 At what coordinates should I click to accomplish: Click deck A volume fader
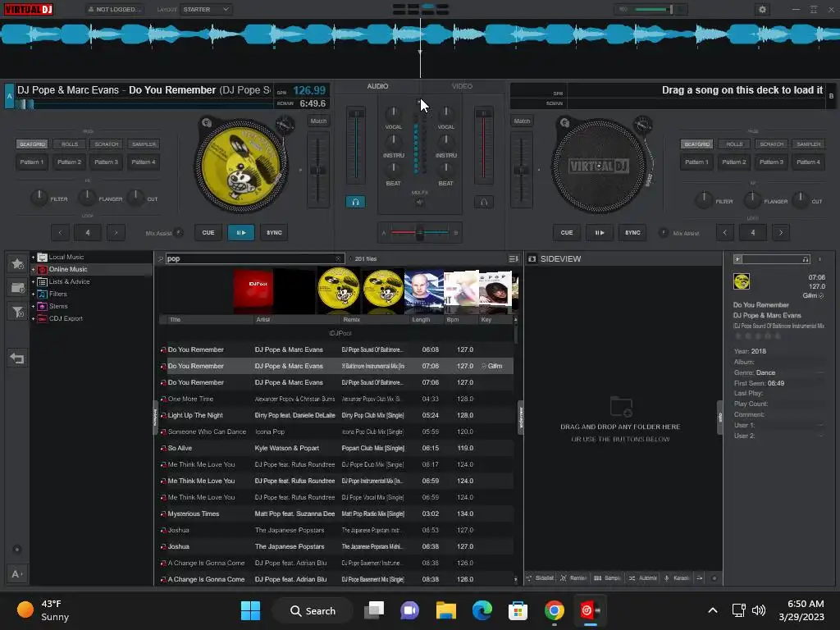click(356, 144)
